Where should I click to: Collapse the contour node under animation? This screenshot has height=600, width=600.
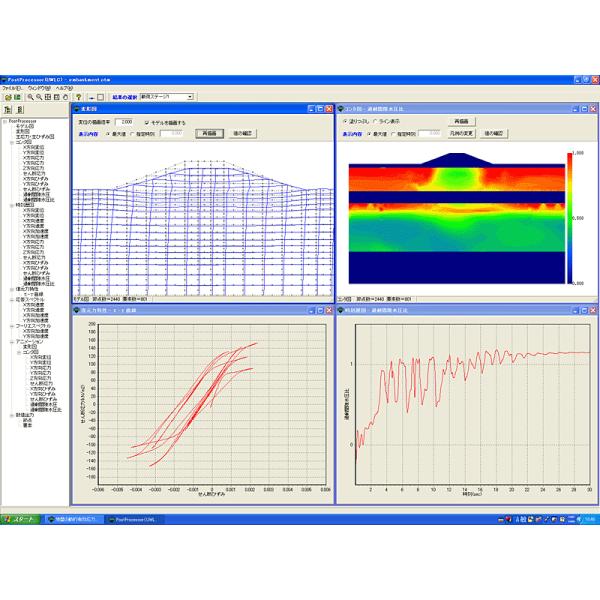pyautogui.click(x=19, y=353)
